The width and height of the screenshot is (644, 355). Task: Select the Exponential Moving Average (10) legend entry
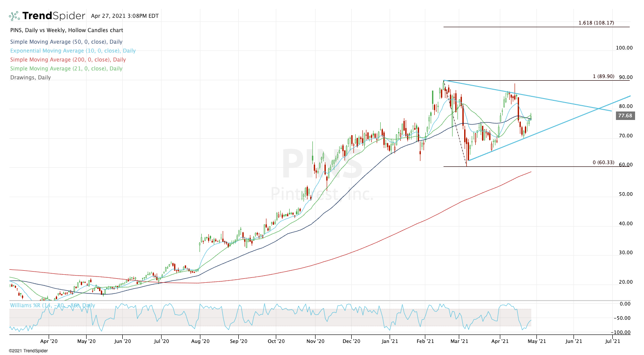point(72,51)
